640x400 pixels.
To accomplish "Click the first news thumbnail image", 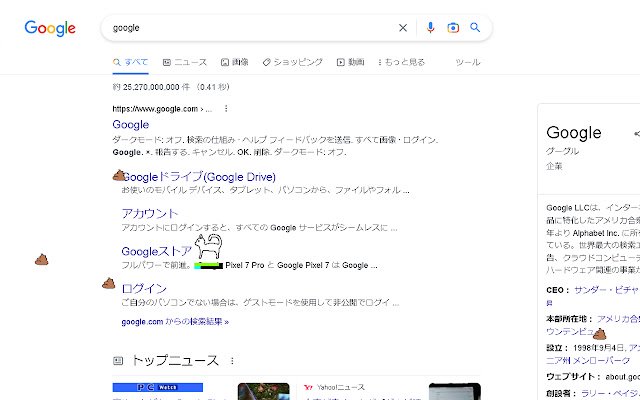I will [x=264, y=391].
